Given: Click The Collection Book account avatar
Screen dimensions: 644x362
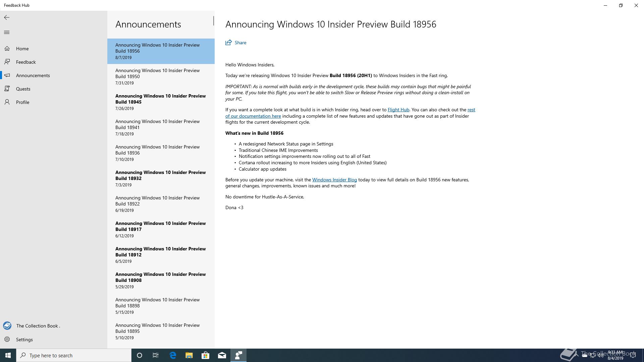Looking at the screenshot, I should tap(7, 326).
